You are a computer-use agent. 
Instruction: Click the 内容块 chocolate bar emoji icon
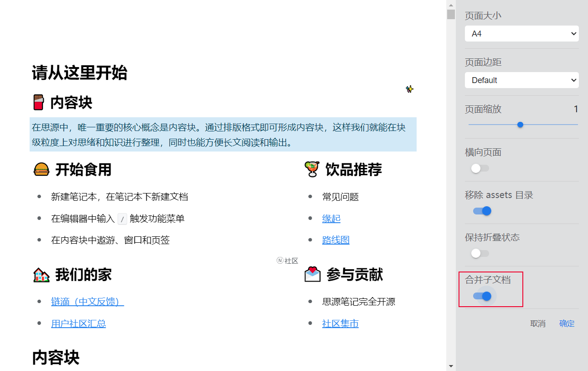point(38,103)
